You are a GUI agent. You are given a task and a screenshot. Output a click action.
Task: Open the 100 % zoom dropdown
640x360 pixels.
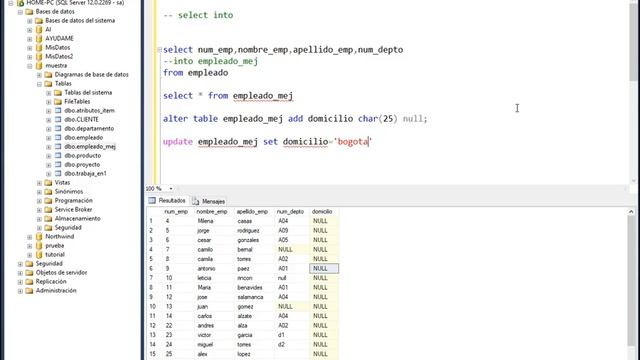(x=171, y=189)
